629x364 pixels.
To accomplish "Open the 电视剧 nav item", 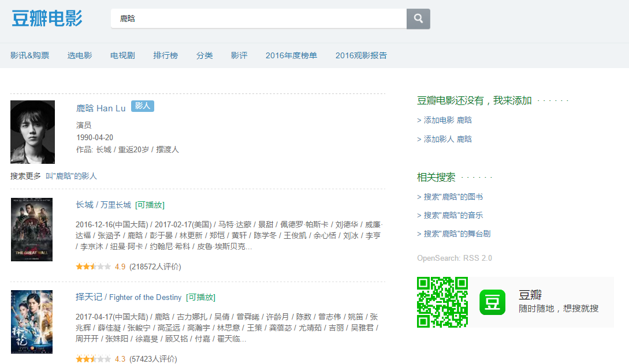I will [122, 55].
